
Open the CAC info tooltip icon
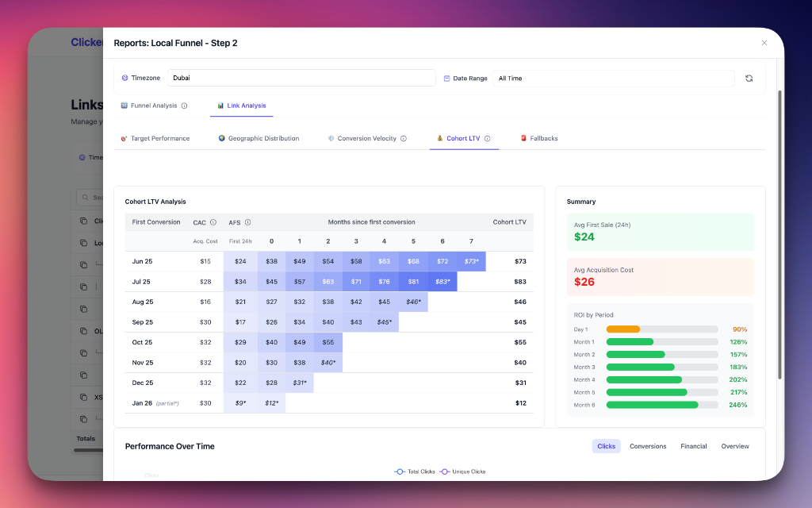pos(212,222)
